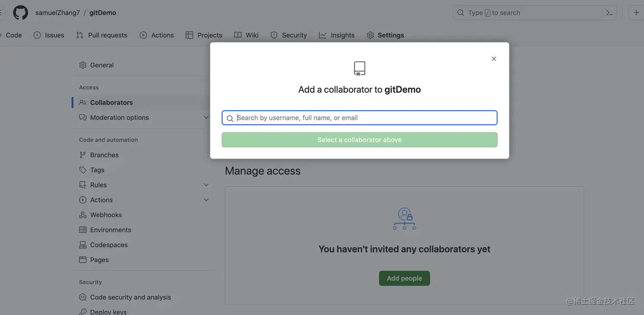
Task: Open the Projects tab
Action: pyautogui.click(x=204, y=35)
